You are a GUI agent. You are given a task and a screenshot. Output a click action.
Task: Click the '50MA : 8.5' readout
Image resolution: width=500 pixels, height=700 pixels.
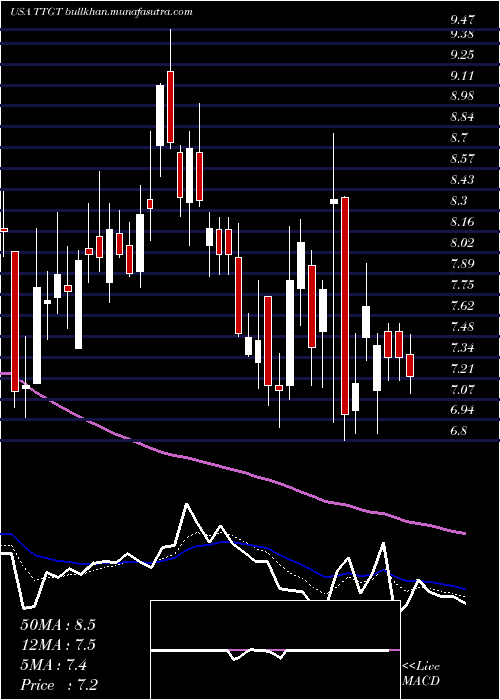[x=58, y=625]
